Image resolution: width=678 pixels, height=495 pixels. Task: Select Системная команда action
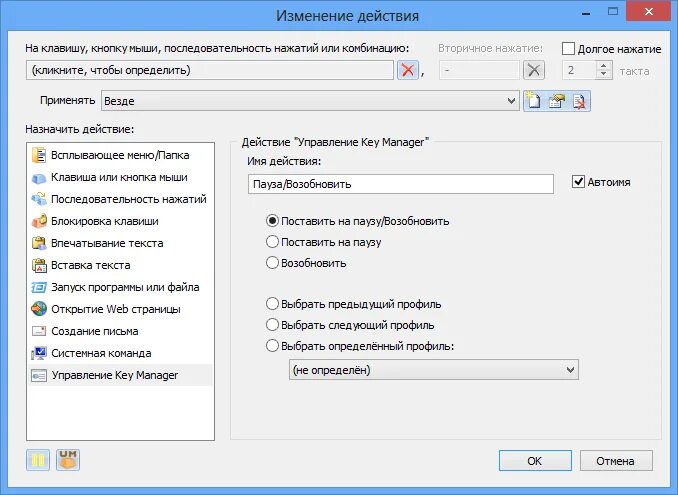pyautogui.click(x=120, y=353)
